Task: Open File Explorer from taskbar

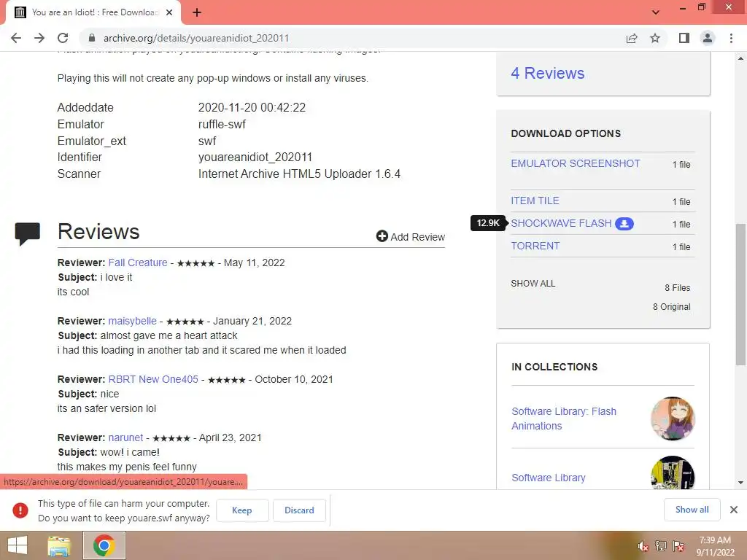Action: pyautogui.click(x=59, y=545)
